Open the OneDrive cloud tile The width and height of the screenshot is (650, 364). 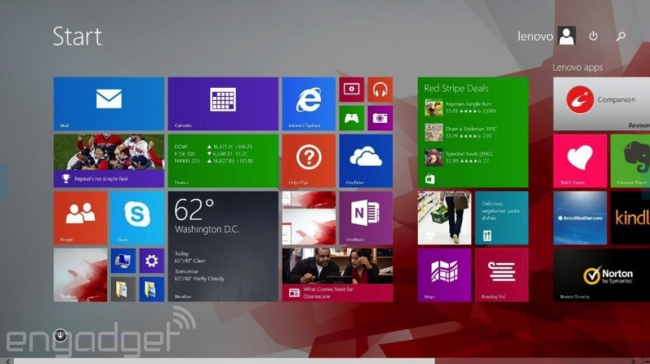[x=366, y=161]
